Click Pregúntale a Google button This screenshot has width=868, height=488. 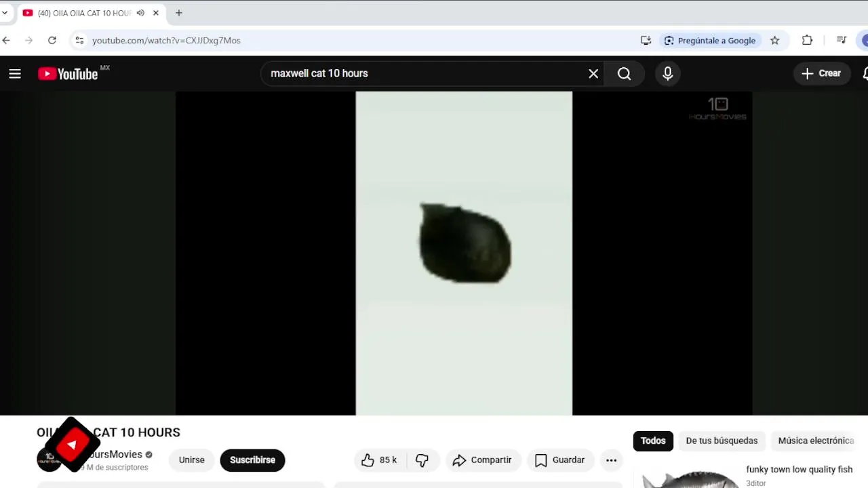click(x=710, y=41)
